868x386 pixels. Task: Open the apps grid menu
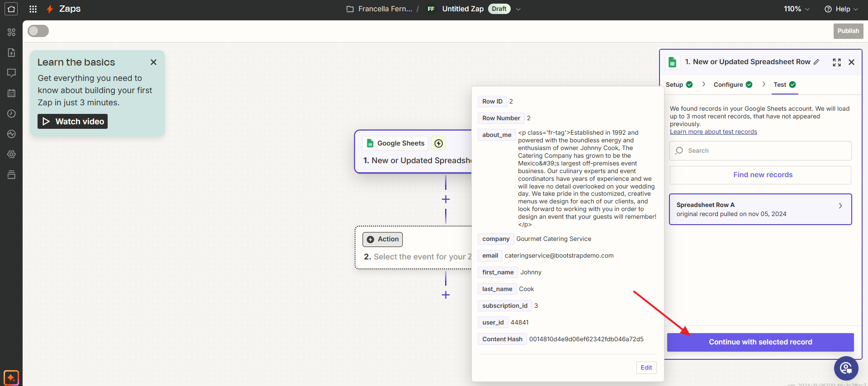click(x=33, y=9)
